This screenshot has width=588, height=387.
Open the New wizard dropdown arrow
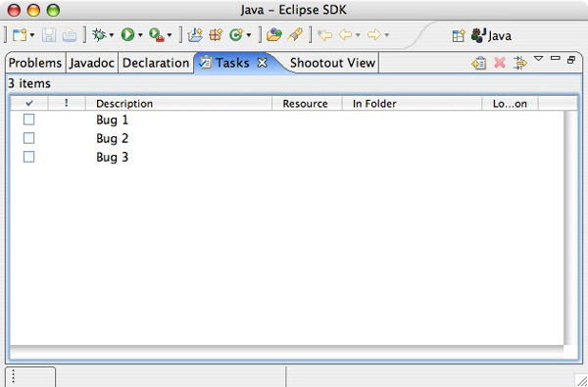coord(32,35)
